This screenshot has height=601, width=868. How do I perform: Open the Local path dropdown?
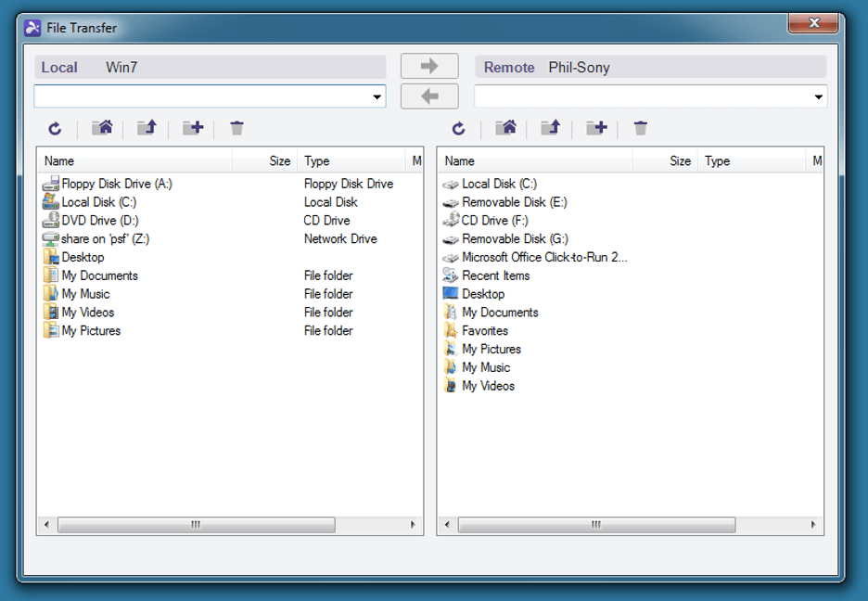click(x=377, y=96)
